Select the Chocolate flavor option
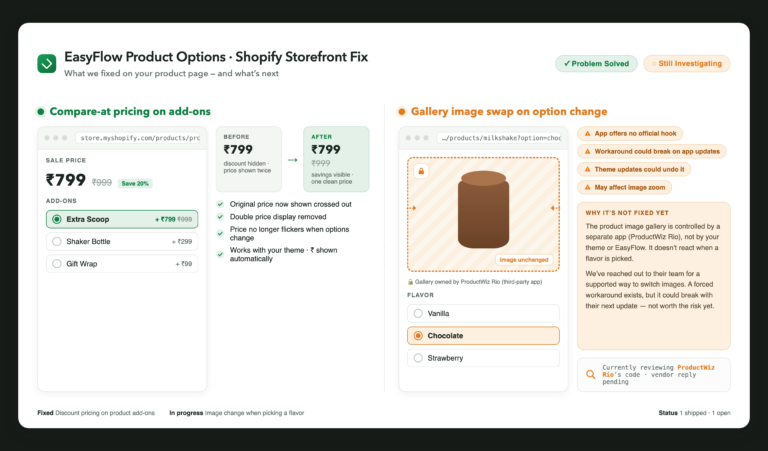This screenshot has width=768, height=451. coord(483,335)
